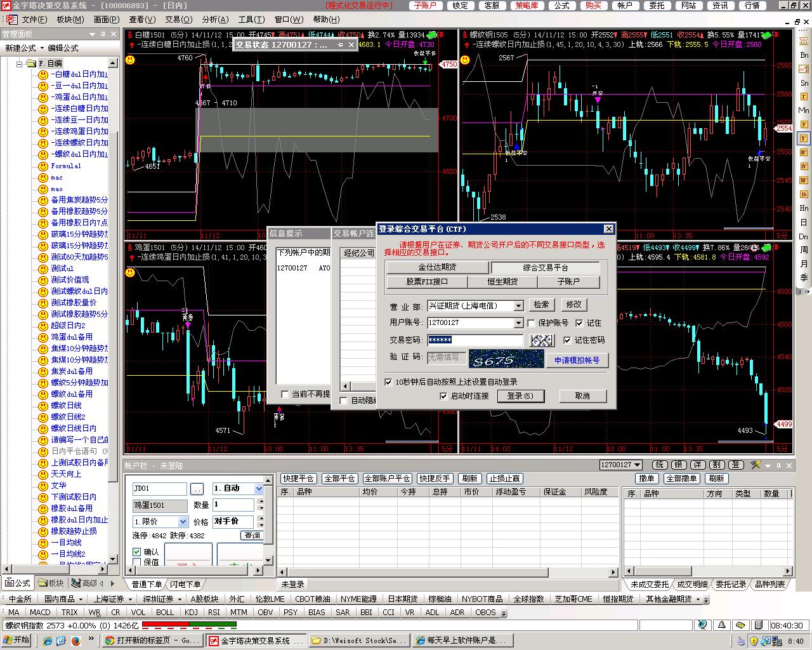
Task: Expand 上海证券 dropdown in market bar
Action: [x=129, y=599]
